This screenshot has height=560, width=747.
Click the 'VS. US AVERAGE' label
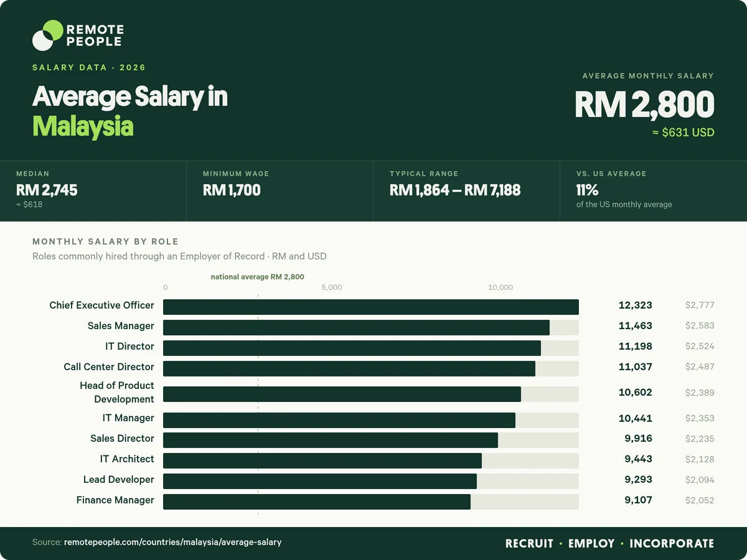tap(611, 174)
